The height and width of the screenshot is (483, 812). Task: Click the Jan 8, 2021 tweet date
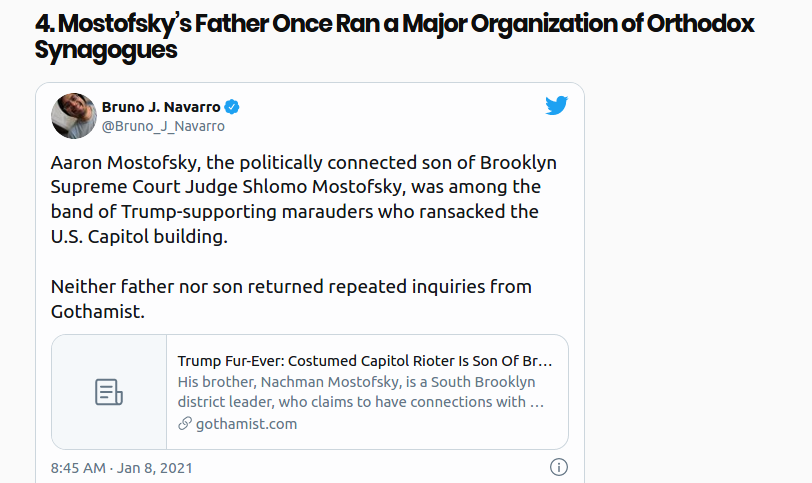pyautogui.click(x=154, y=468)
